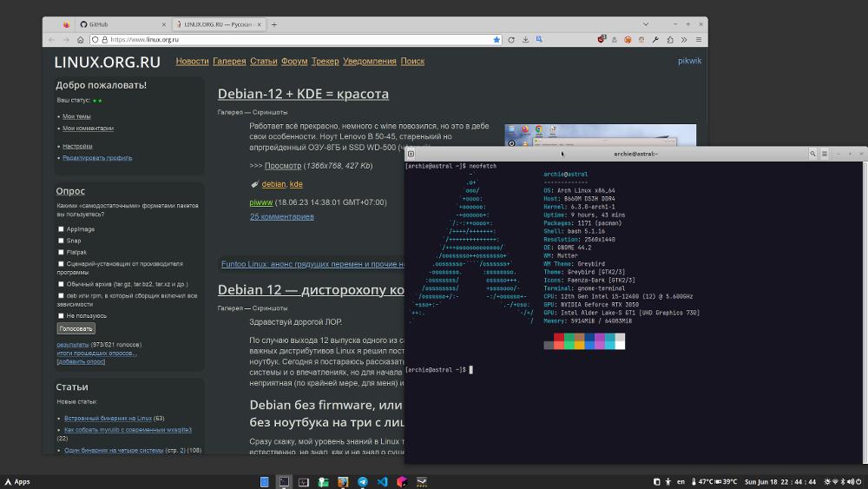
Task: Check the Flatpak poll option
Action: 61,252
